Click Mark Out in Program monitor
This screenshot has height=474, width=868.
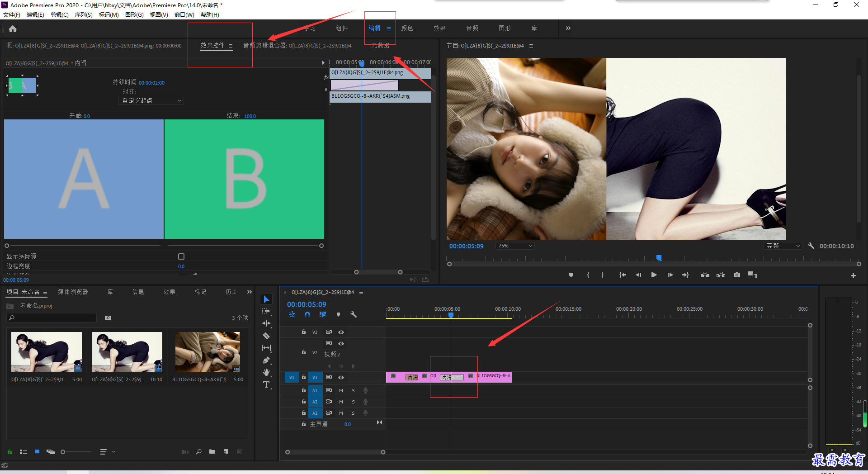coord(602,275)
